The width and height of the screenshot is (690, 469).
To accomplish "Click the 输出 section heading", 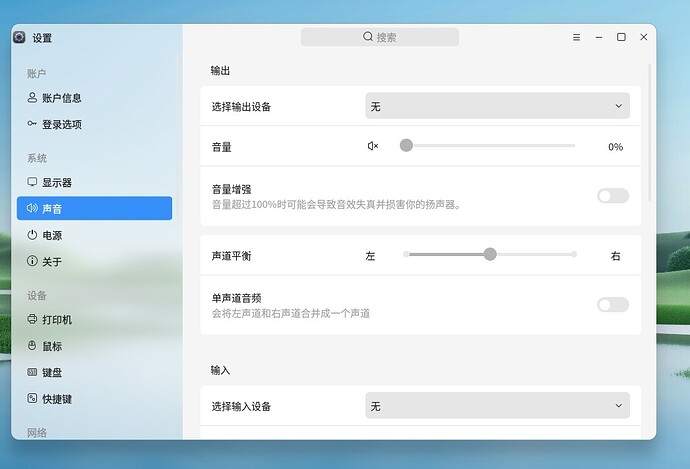I will pyautogui.click(x=220, y=70).
